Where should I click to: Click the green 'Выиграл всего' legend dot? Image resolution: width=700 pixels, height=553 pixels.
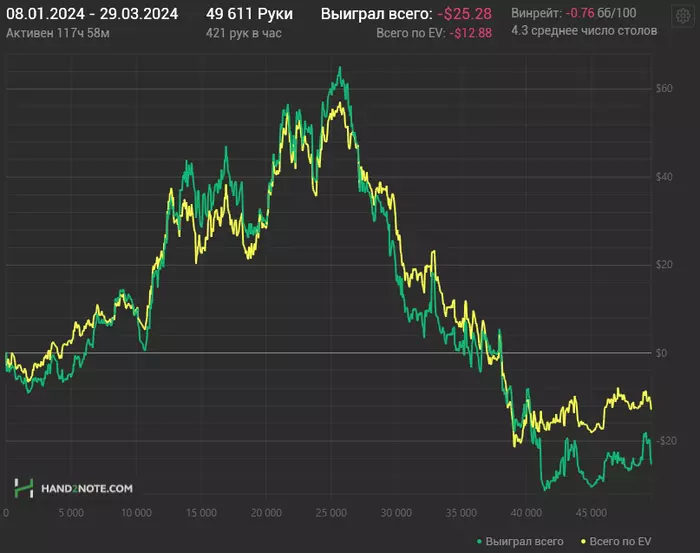pos(479,542)
